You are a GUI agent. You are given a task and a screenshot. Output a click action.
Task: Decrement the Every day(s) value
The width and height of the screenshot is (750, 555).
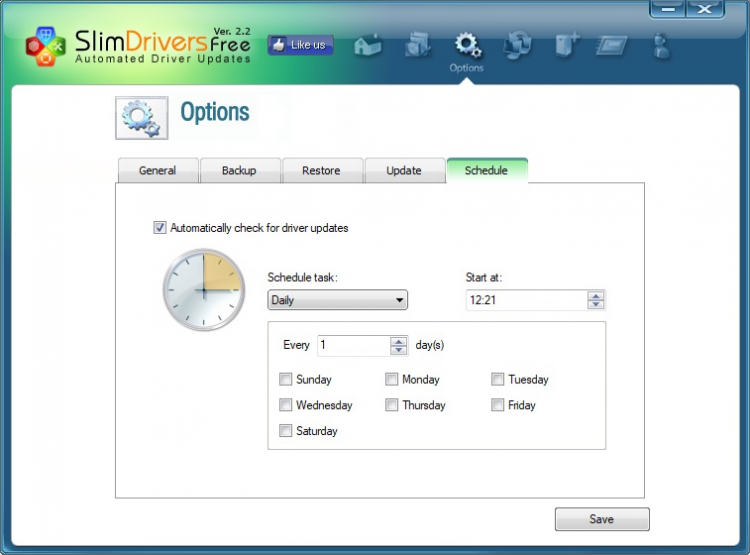point(398,350)
